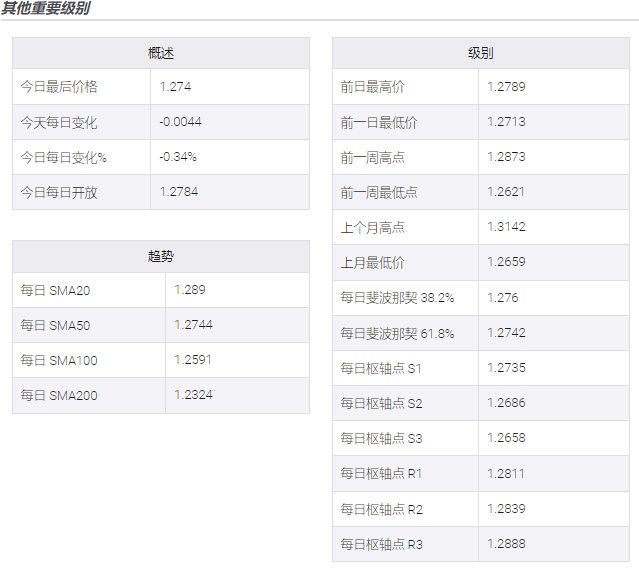Click the 今天每日变化 value -0.0044
Viewport: 639px width, 570px height.
pyautogui.click(x=180, y=122)
